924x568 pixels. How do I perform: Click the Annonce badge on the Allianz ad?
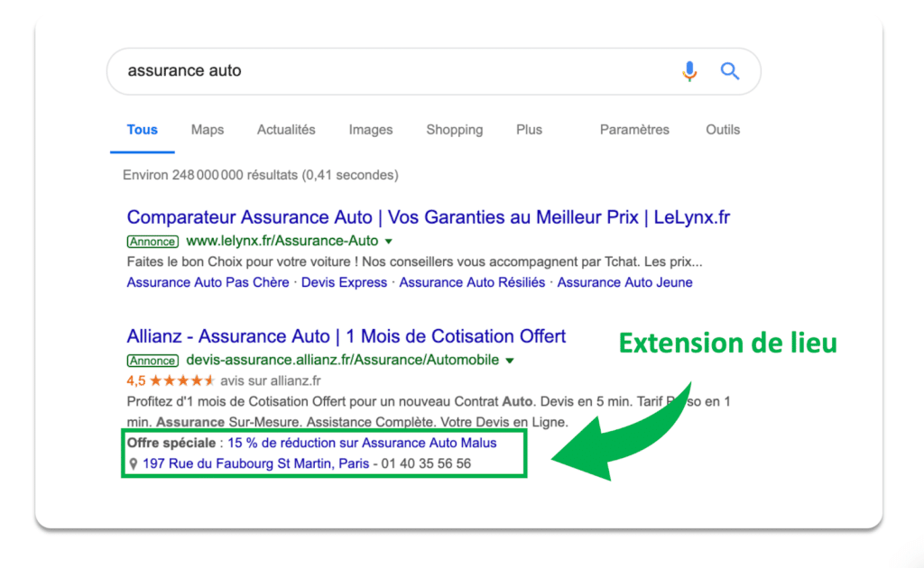pos(152,361)
